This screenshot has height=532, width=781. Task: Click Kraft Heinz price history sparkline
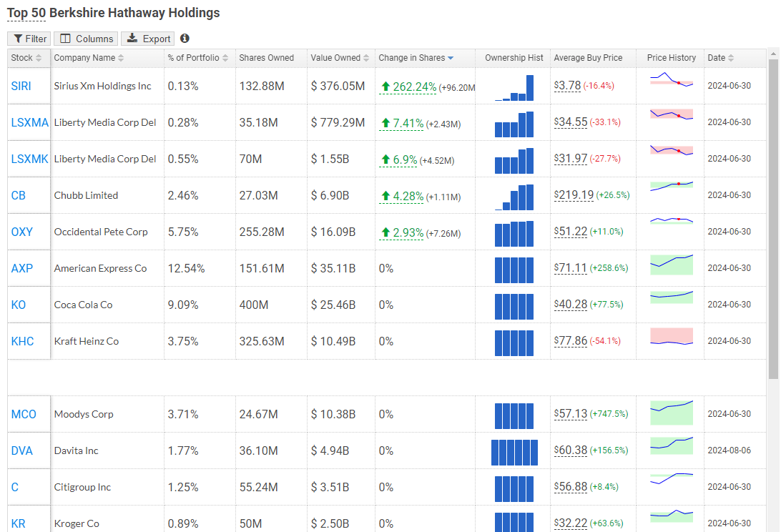[672, 336]
